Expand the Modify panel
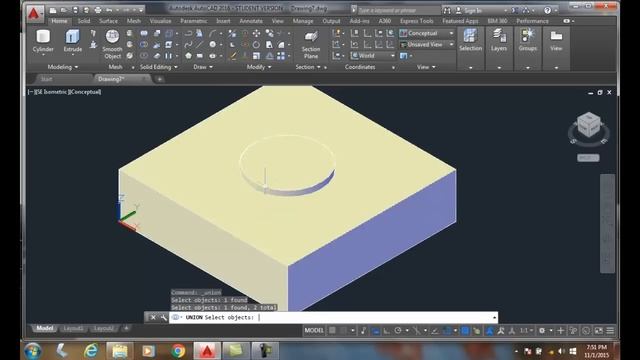Image resolution: width=640 pixels, height=360 pixels. tap(259, 67)
